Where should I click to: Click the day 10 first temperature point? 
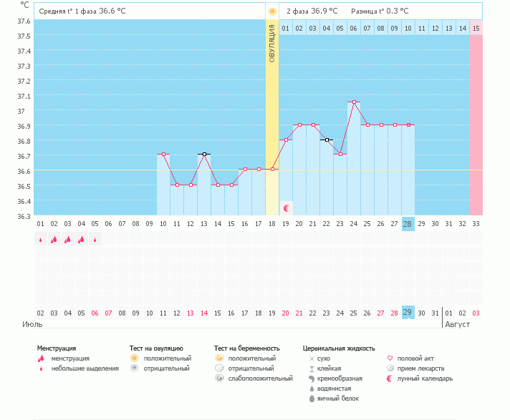163,154
